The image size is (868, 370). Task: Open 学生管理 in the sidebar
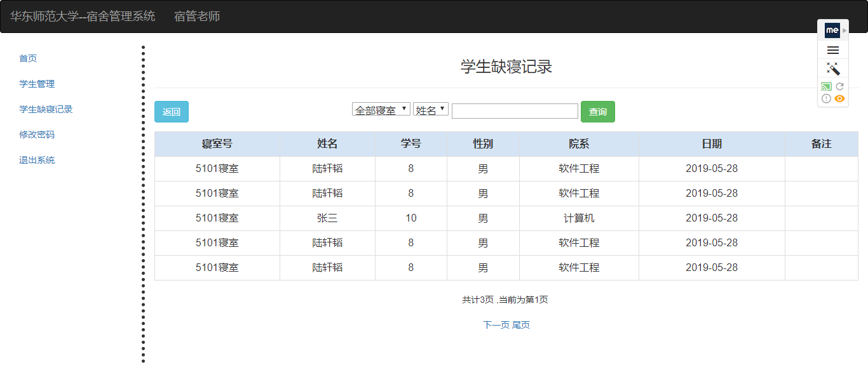pyautogui.click(x=37, y=84)
